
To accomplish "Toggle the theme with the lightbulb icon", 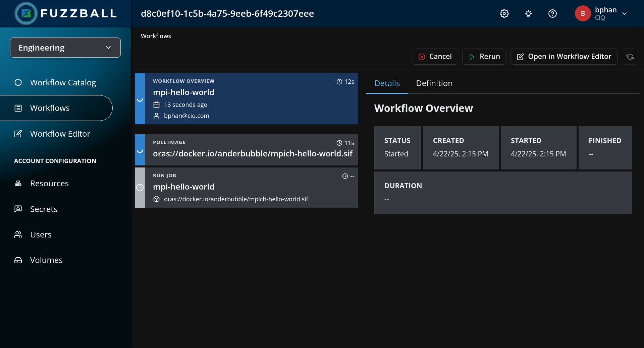I will [528, 13].
